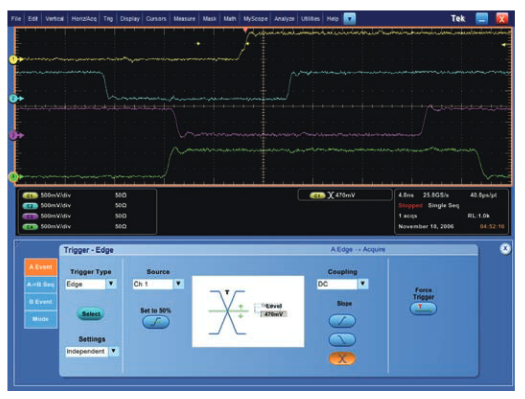Select the B Event tab
The image size is (525, 399).
tap(41, 302)
